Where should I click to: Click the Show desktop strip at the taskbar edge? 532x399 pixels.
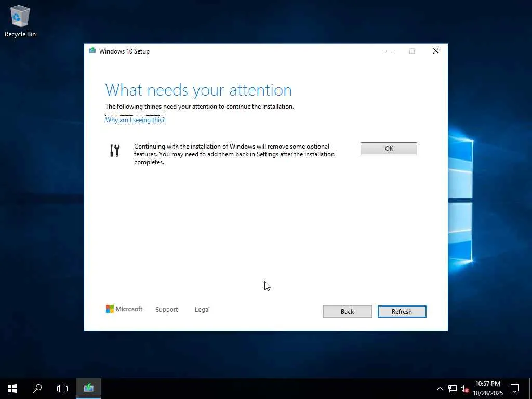(530, 389)
